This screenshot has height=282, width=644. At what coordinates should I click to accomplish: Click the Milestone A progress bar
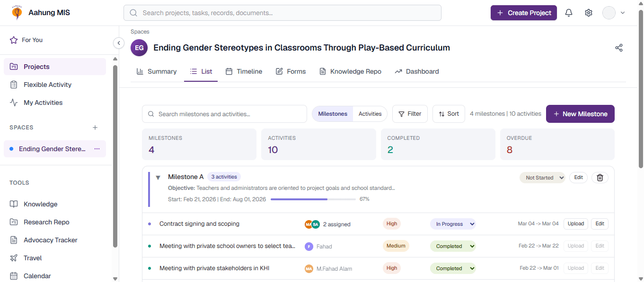[313, 199]
